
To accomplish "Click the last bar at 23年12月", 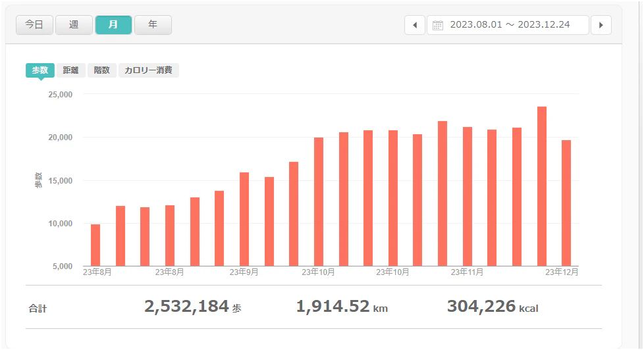I will (566, 203).
